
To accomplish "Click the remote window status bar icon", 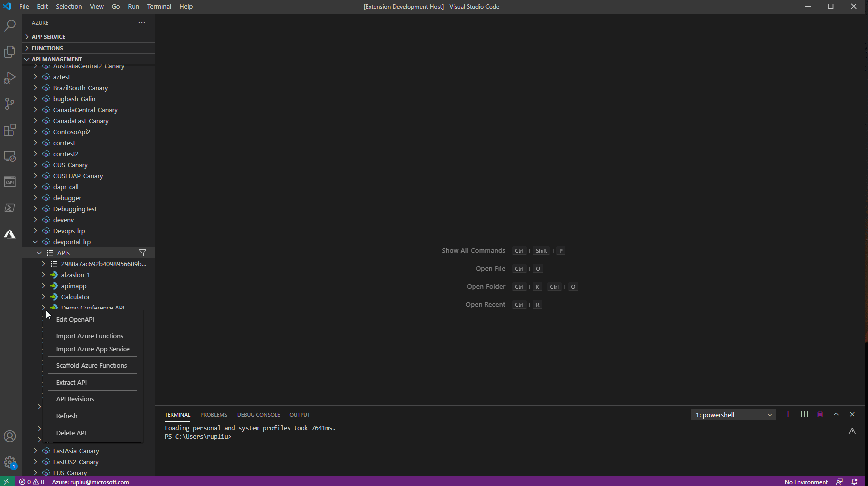I will [7, 482].
